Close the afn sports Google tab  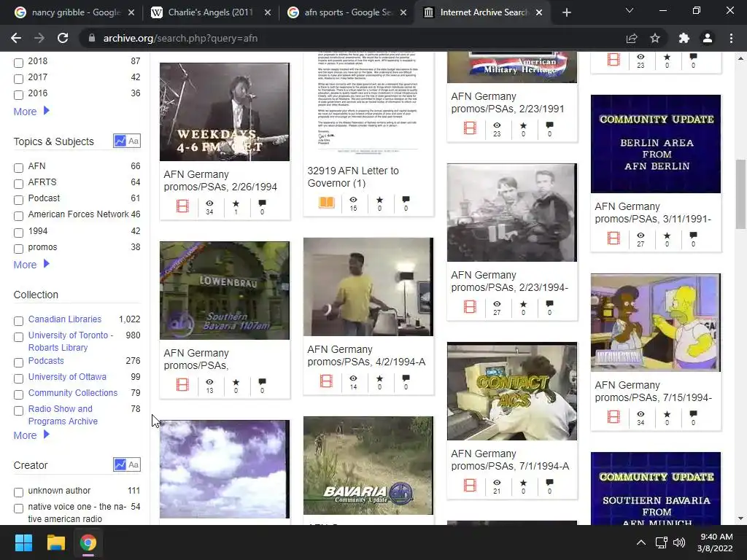tap(403, 12)
